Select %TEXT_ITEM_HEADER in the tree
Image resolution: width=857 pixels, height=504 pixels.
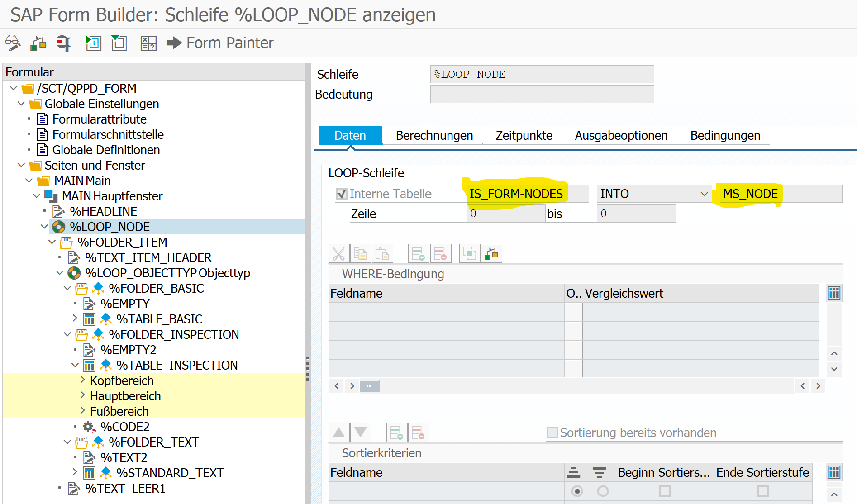tap(148, 257)
